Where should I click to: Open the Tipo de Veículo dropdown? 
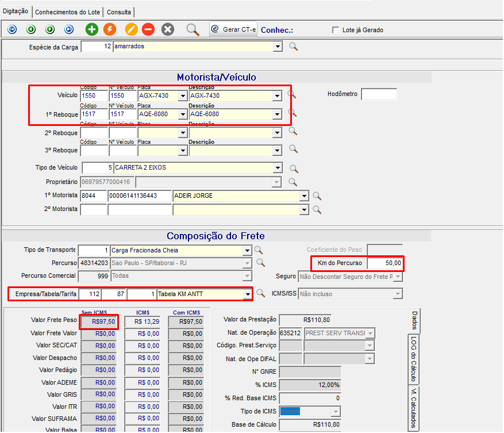pyautogui.click(x=278, y=168)
